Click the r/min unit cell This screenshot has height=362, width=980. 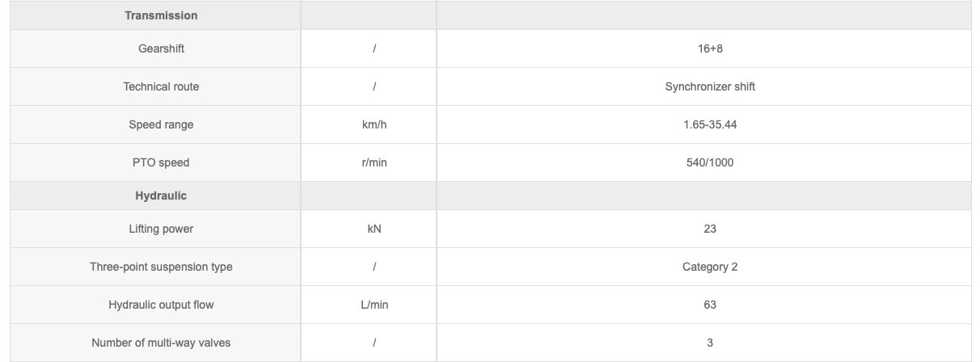tap(374, 162)
